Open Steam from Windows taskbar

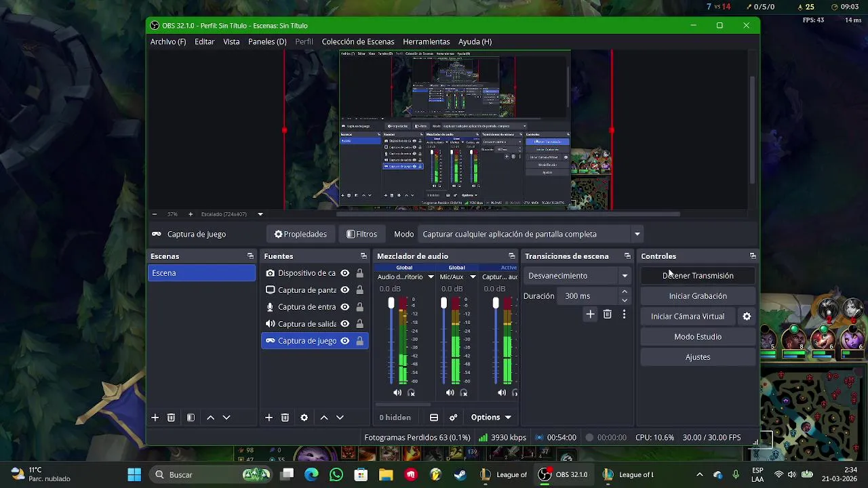[x=460, y=474]
